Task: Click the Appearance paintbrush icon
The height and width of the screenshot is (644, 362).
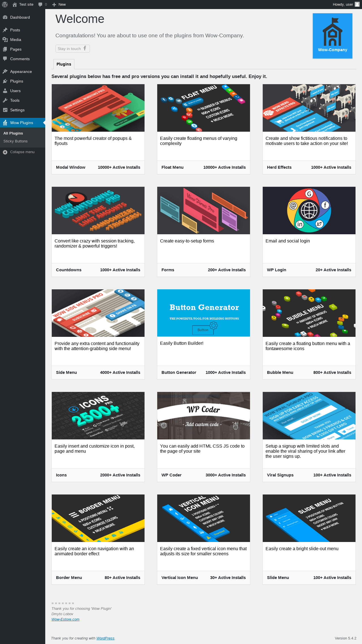Action: tap(5, 71)
